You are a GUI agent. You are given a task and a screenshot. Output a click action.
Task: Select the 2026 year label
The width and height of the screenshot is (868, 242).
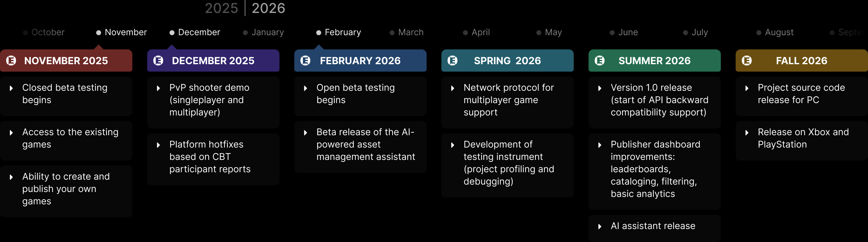268,8
